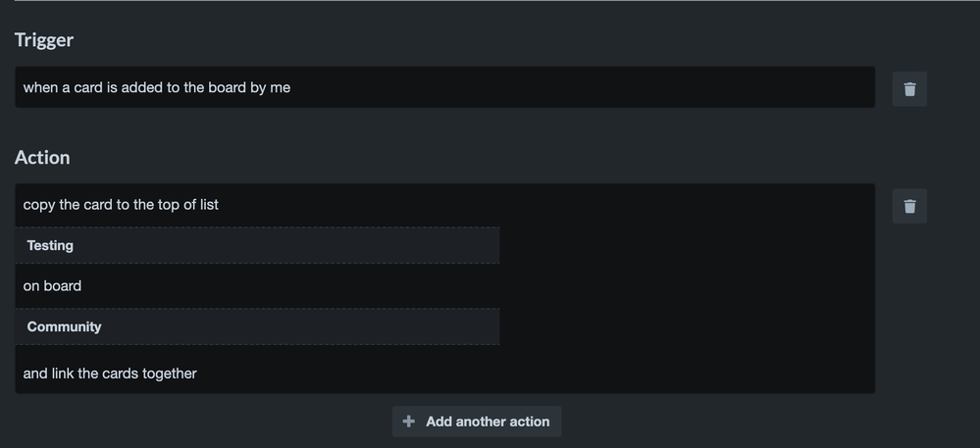Click the Action section heading
This screenshot has width=980, height=448.
(x=42, y=158)
